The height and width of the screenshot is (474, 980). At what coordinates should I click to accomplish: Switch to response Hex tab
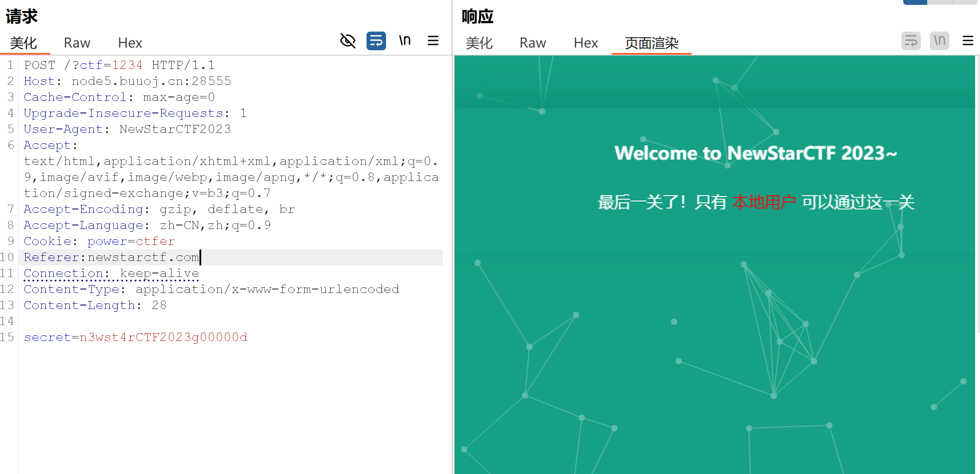[586, 43]
